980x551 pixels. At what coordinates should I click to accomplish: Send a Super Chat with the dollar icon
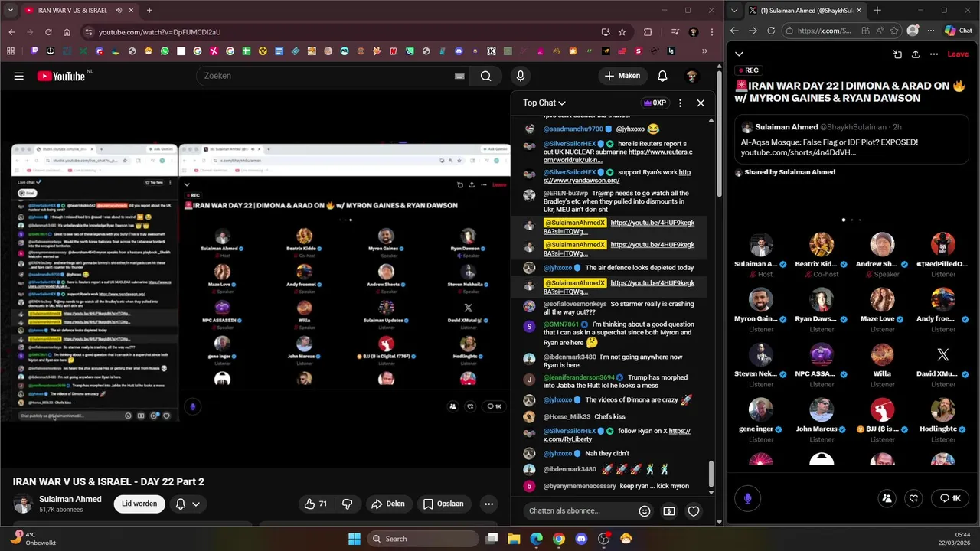click(x=669, y=510)
